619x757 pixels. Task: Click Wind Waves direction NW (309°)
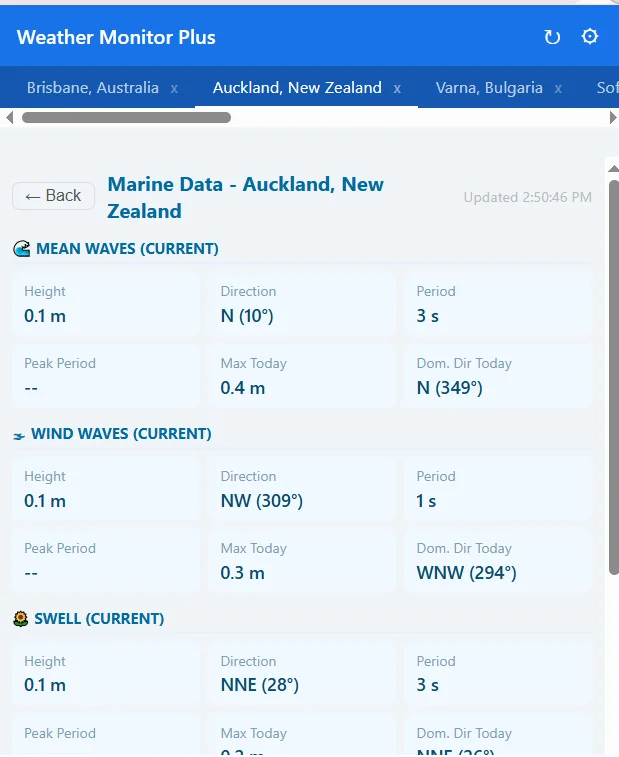pyautogui.click(x=262, y=501)
